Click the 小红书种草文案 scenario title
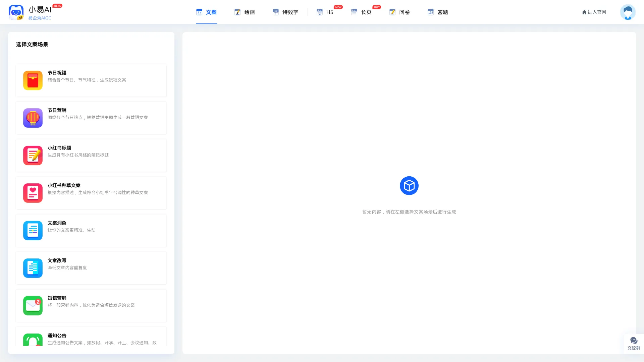 tap(64, 185)
